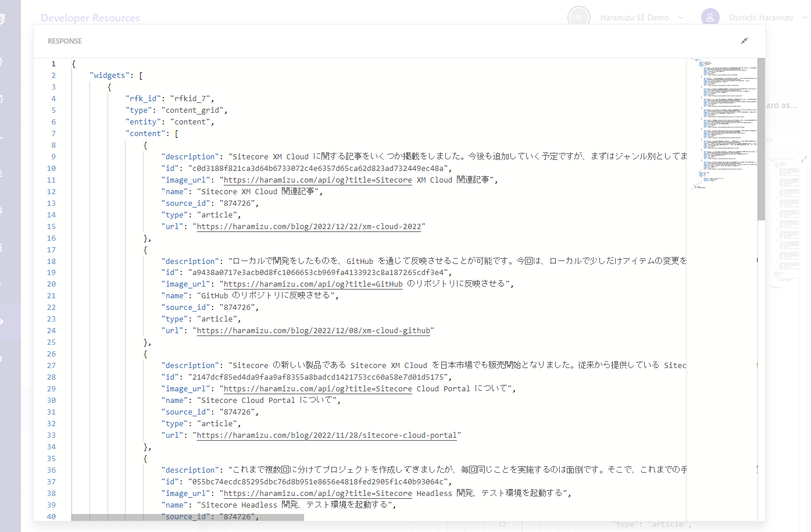Click line number 35 in the gutter
811x532 pixels.
point(51,459)
